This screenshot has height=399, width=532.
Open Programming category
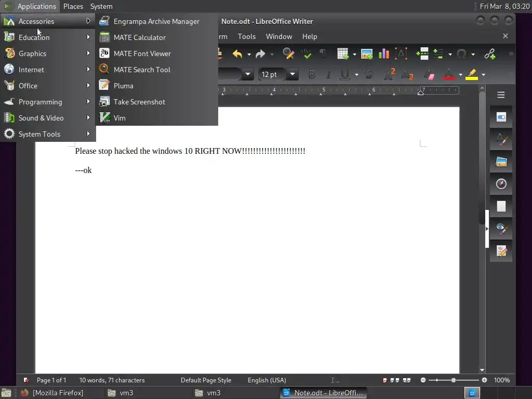[48, 102]
